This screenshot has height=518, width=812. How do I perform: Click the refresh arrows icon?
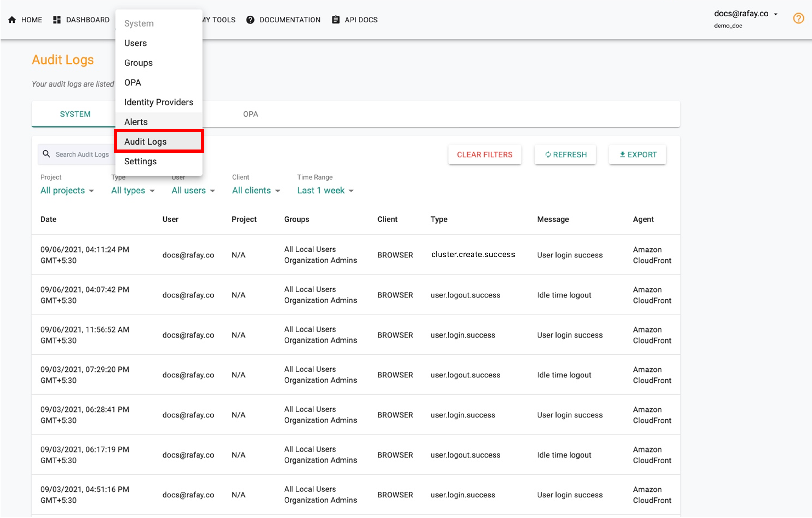tap(548, 155)
